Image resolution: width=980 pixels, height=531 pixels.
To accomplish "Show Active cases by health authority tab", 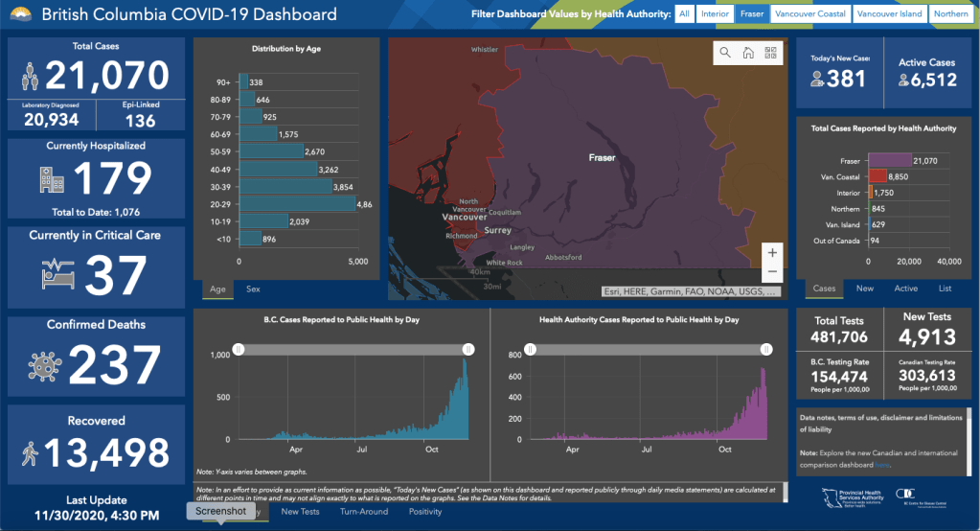I will [905, 289].
